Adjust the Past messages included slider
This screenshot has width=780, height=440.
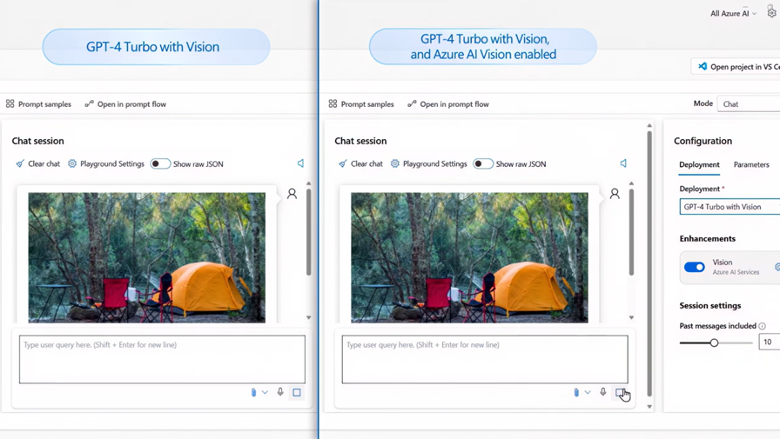[716, 343]
